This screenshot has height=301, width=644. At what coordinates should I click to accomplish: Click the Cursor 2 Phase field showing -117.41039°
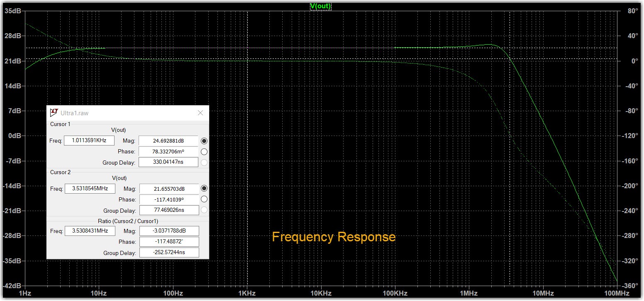coord(169,199)
